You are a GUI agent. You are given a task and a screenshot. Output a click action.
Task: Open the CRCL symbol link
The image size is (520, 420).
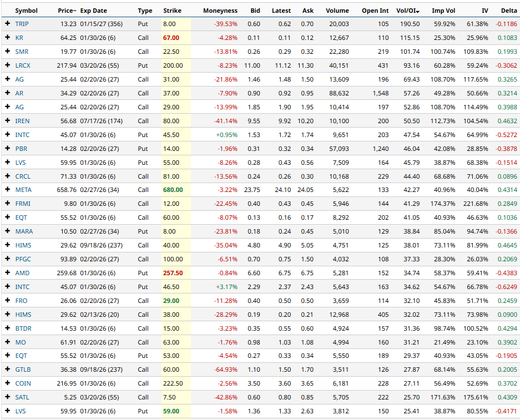pyautogui.click(x=23, y=176)
